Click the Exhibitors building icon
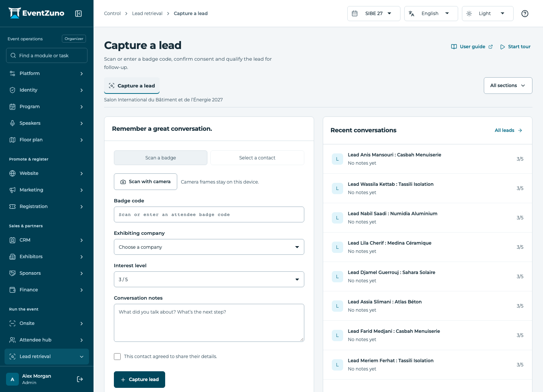The height and width of the screenshot is (392, 543). point(12,257)
